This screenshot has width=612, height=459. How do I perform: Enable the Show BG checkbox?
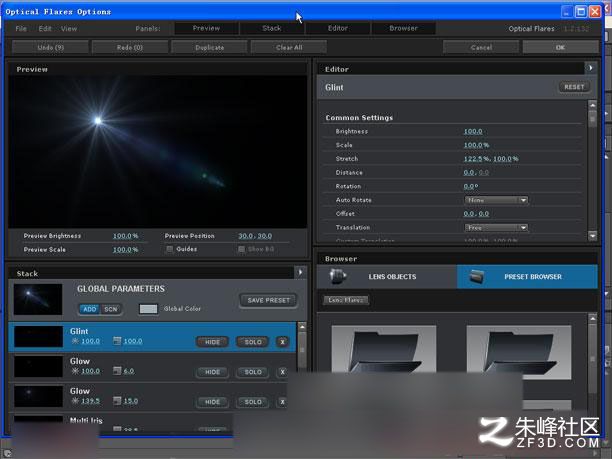coord(242,249)
